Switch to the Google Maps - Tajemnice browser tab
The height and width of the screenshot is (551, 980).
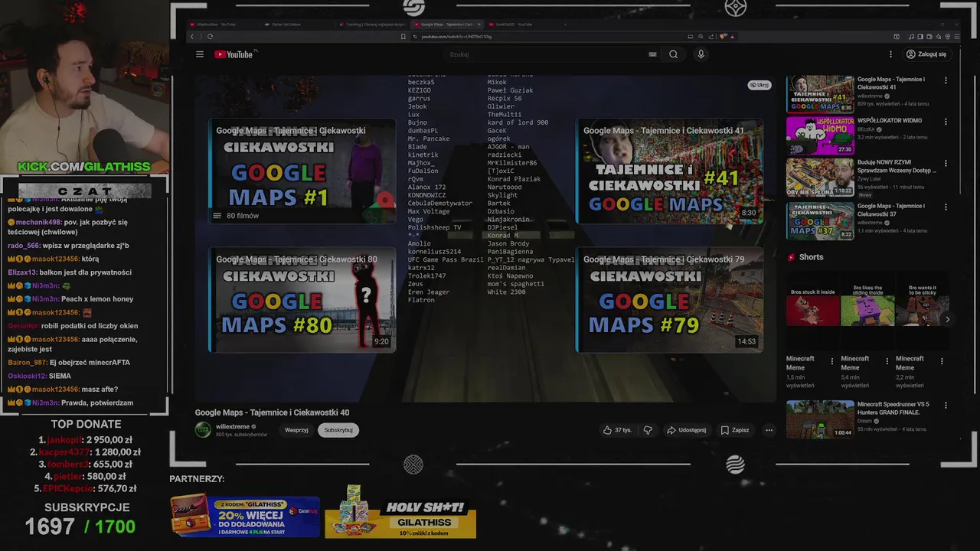pyautogui.click(x=446, y=24)
